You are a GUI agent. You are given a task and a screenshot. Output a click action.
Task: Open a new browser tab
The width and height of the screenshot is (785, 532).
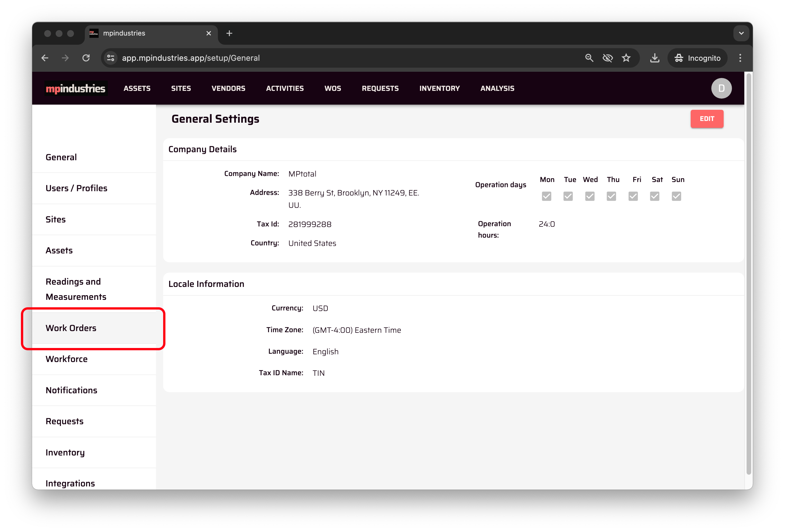[229, 34]
